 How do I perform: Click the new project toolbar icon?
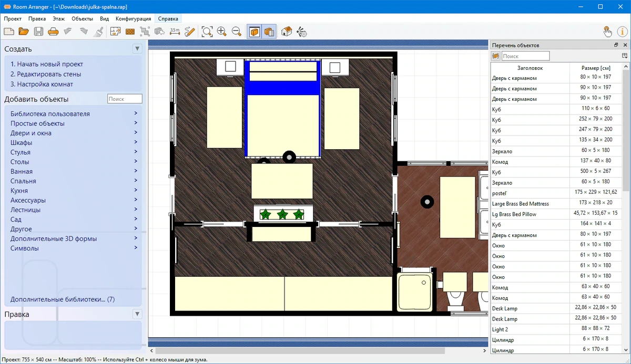[9, 32]
